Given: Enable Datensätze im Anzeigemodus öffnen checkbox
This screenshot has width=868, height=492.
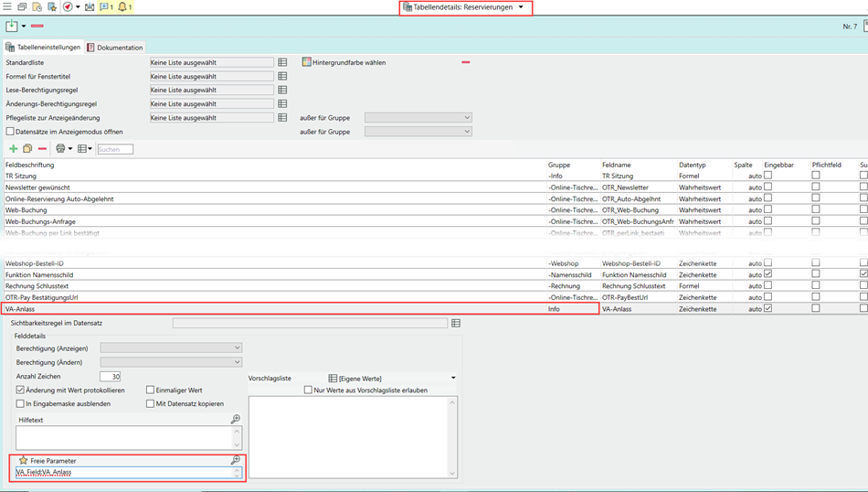Looking at the screenshot, I should click(10, 132).
